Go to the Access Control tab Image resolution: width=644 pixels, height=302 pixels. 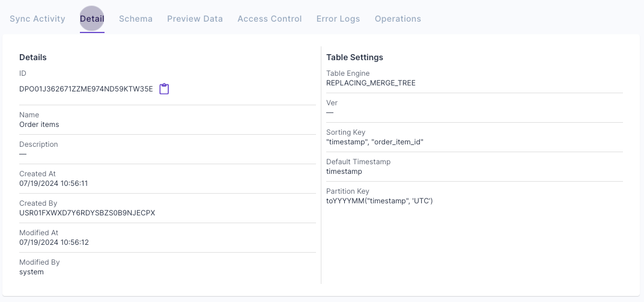pyautogui.click(x=269, y=19)
